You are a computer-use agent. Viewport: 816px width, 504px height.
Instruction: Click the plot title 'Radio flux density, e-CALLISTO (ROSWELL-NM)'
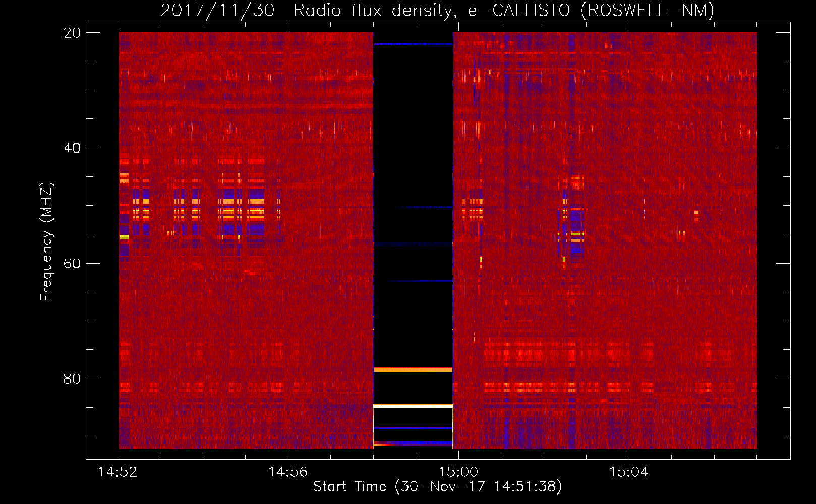click(x=504, y=10)
